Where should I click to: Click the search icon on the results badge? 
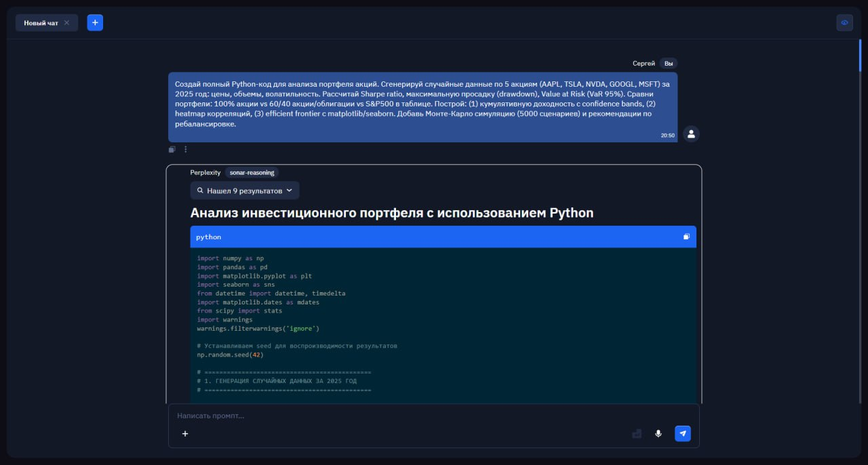(x=200, y=190)
